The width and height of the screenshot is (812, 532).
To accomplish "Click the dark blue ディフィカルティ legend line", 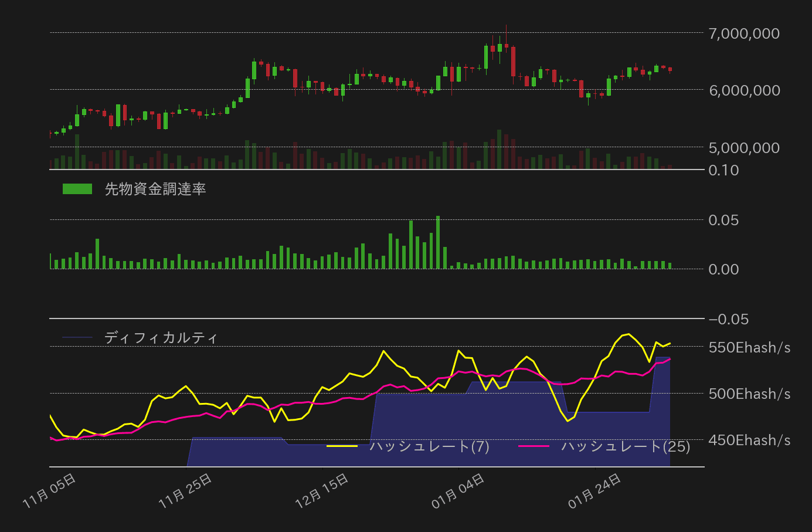I will pyautogui.click(x=77, y=337).
